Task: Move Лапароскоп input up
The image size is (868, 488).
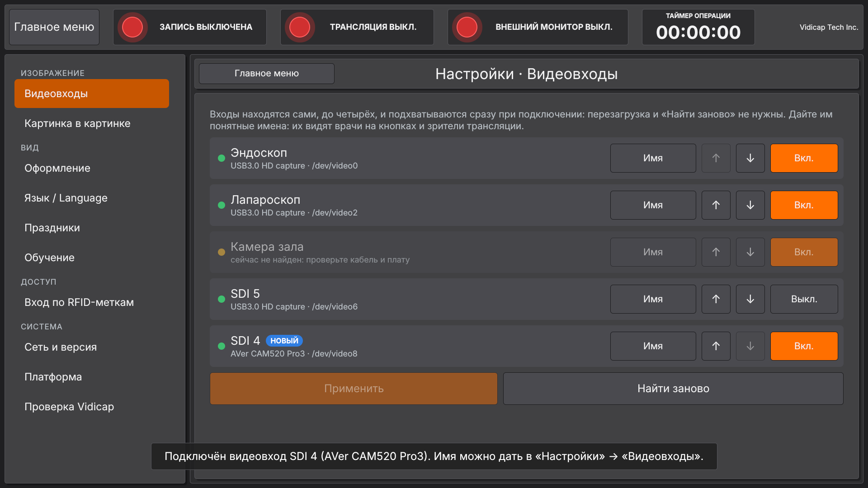Action: click(x=716, y=205)
